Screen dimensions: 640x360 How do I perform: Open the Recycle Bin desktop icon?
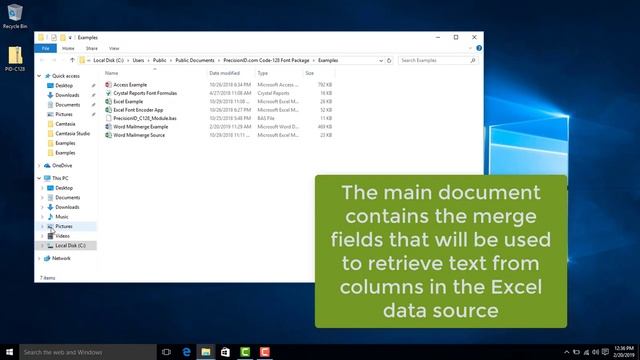(15, 16)
